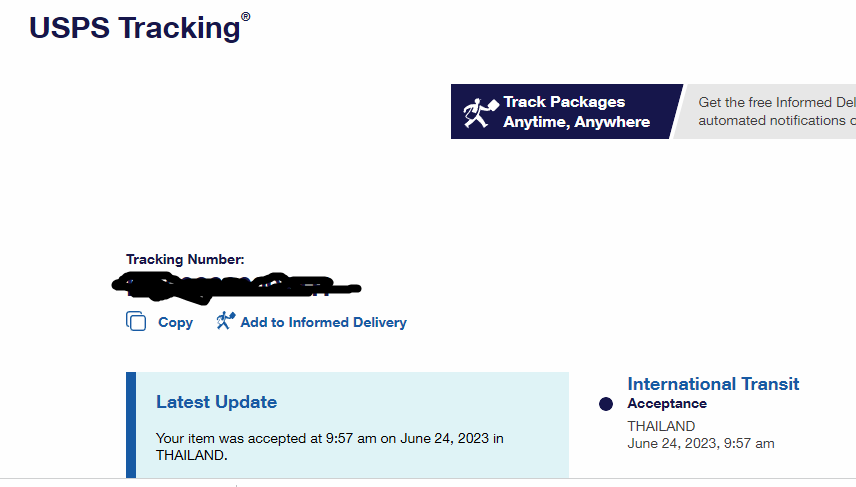Viewport: 856px width, 487px height.
Task: Click the 'automated notifications' banner line
Action: [777, 120]
